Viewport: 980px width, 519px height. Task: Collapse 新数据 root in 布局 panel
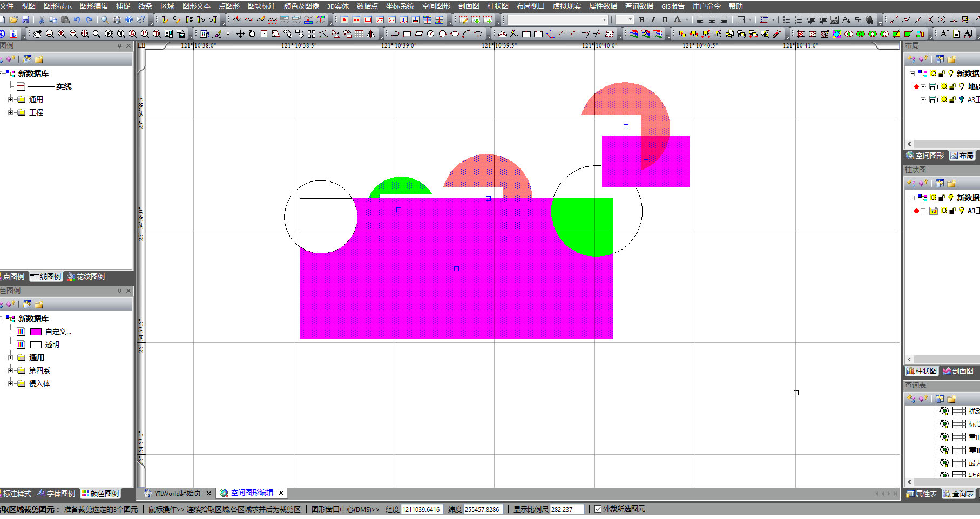pyautogui.click(x=912, y=73)
